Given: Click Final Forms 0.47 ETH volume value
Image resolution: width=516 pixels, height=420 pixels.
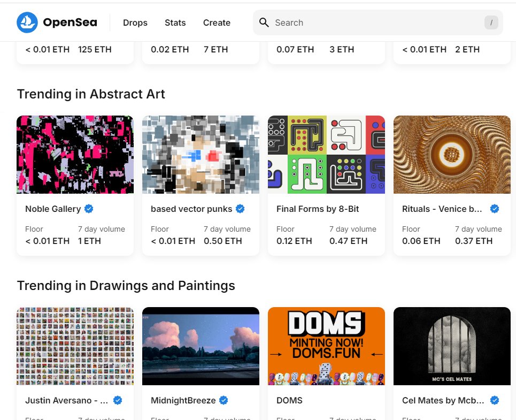Looking at the screenshot, I should 349,241.
